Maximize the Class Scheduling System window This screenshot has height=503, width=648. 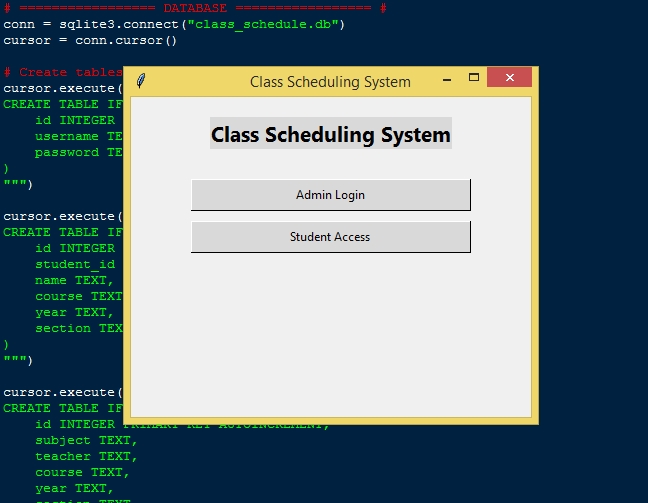point(474,78)
